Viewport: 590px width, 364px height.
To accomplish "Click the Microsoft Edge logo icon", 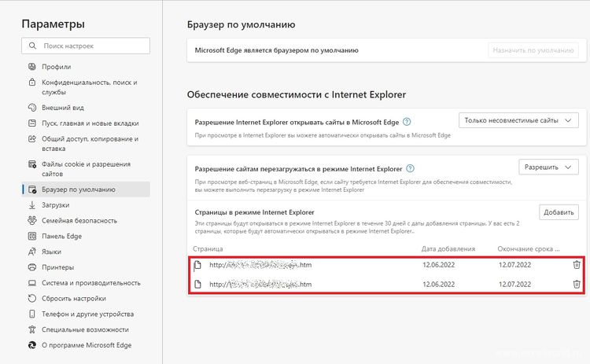I will [32, 345].
